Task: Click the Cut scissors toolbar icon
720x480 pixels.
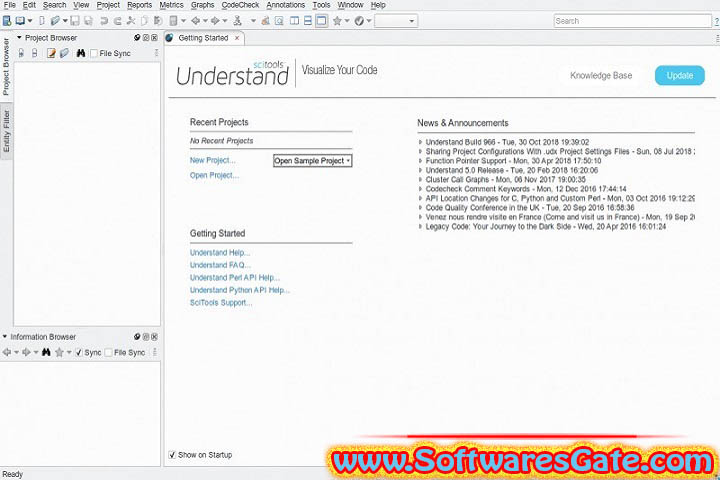Action: (131, 21)
